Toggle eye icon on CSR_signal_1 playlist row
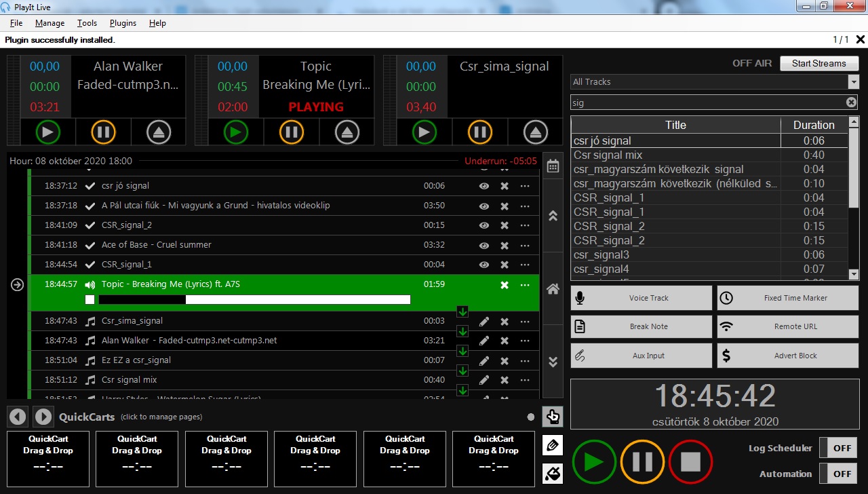Viewport: 868px width, 494px height. tap(484, 265)
